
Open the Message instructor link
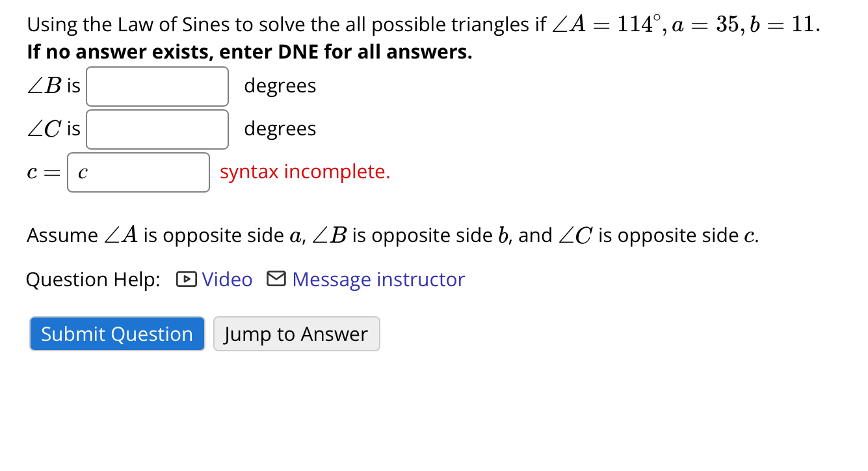coord(378,279)
